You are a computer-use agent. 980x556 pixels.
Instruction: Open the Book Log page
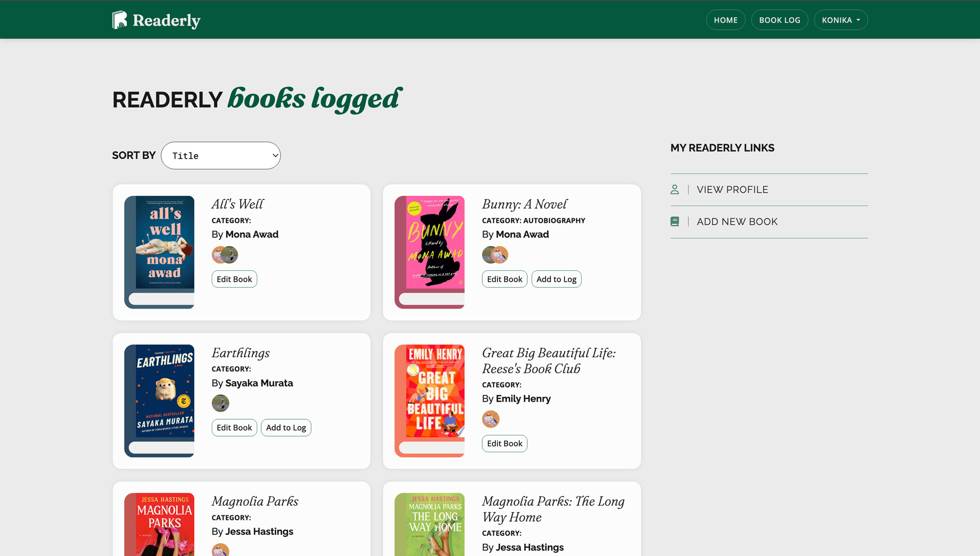780,20
